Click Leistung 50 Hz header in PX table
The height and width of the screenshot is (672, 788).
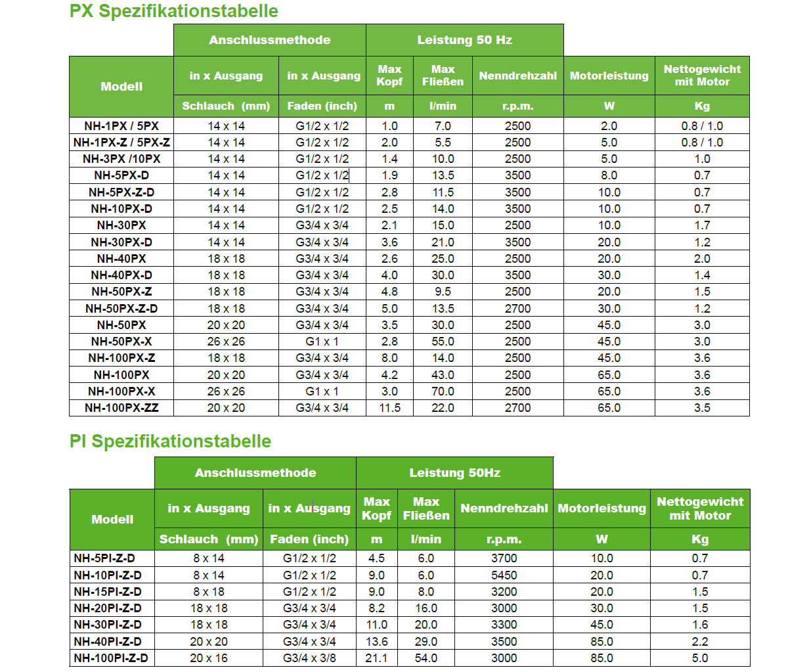(x=464, y=40)
